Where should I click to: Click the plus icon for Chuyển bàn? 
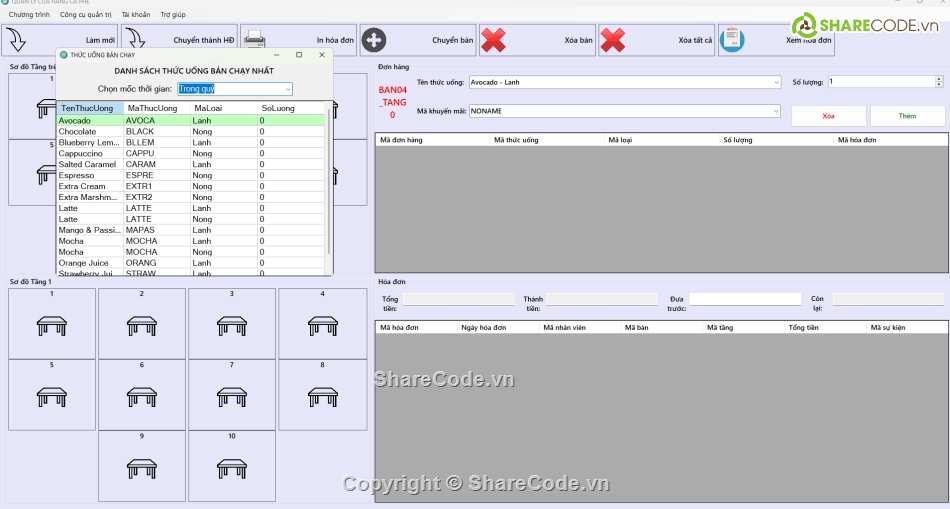click(374, 40)
